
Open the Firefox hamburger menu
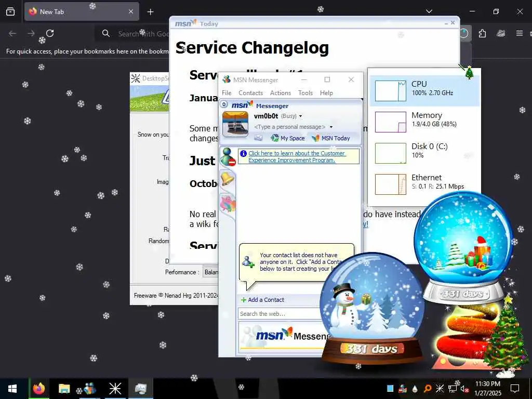click(519, 33)
